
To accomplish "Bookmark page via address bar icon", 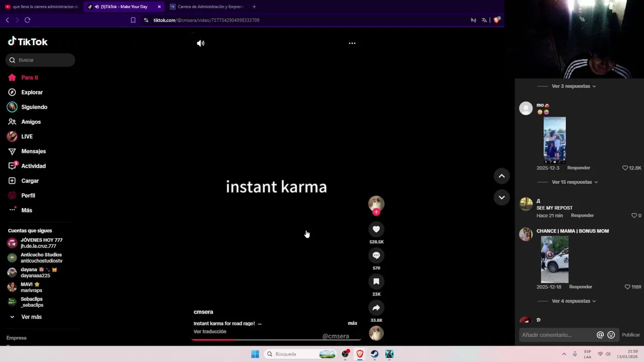I will pyautogui.click(x=133, y=20).
